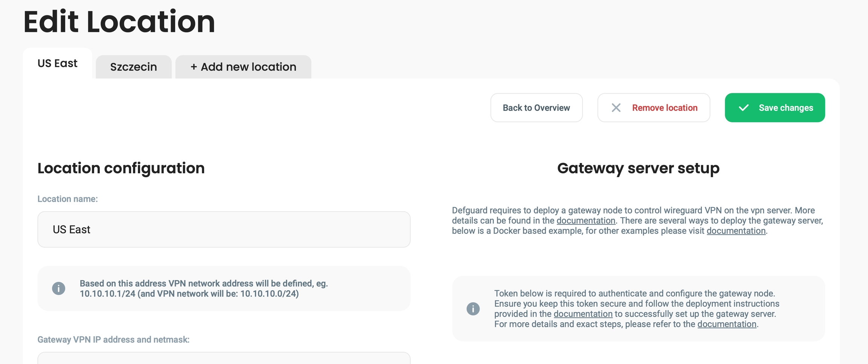868x364 pixels.
Task: Click the 'Location name:' field label
Action: coord(67,199)
